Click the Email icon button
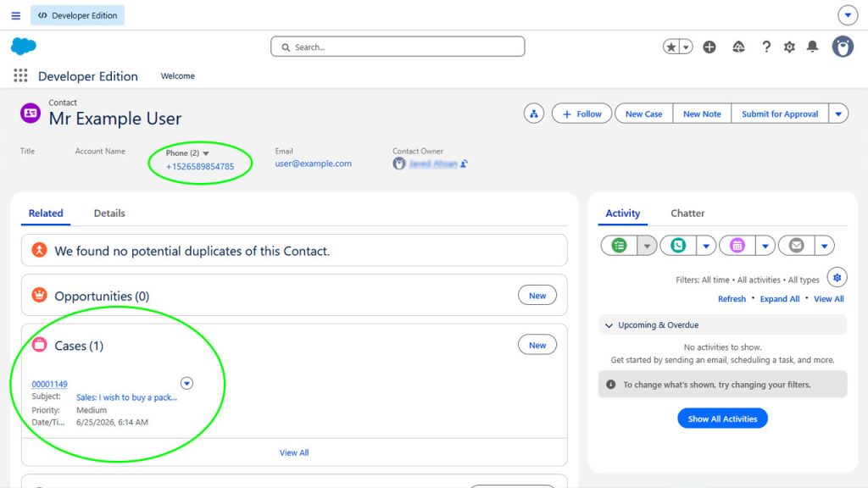 [x=796, y=245]
